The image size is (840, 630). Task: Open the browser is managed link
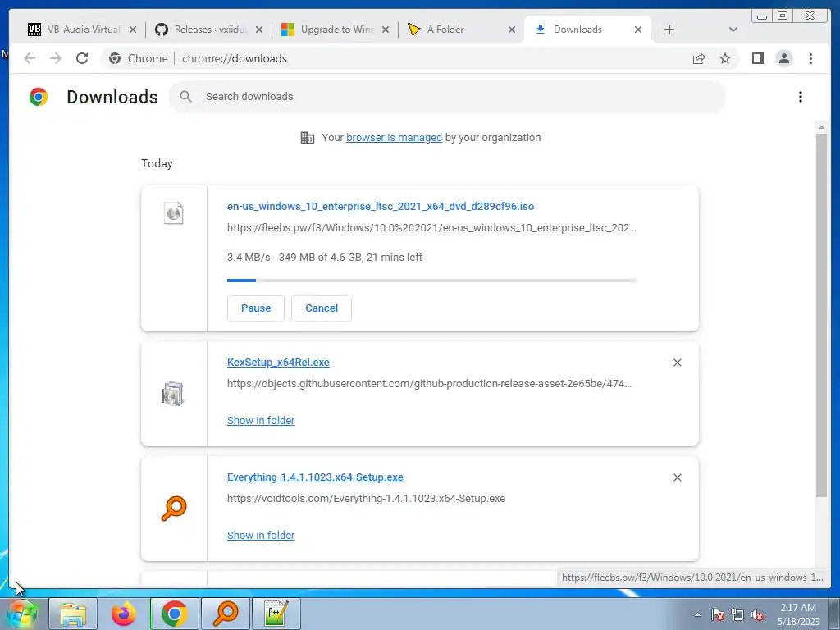point(394,138)
